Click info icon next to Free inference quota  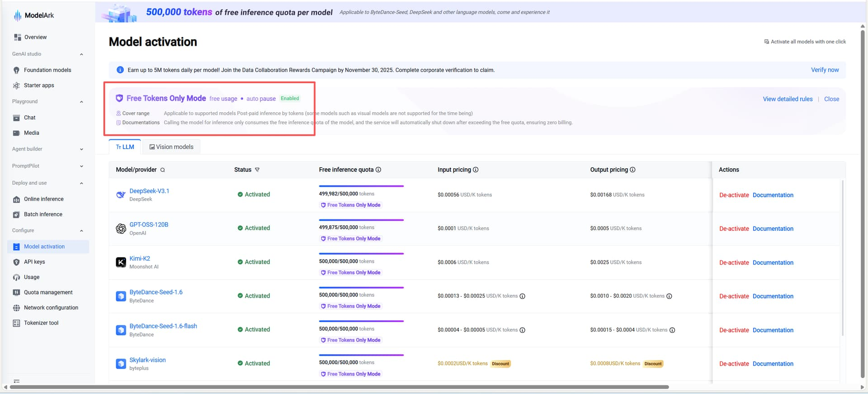(378, 170)
